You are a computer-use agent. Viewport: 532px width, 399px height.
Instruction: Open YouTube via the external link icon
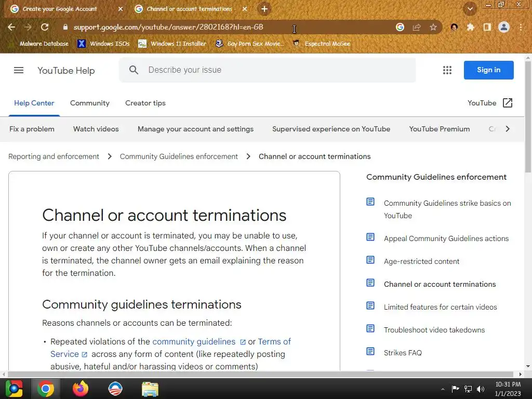507,103
